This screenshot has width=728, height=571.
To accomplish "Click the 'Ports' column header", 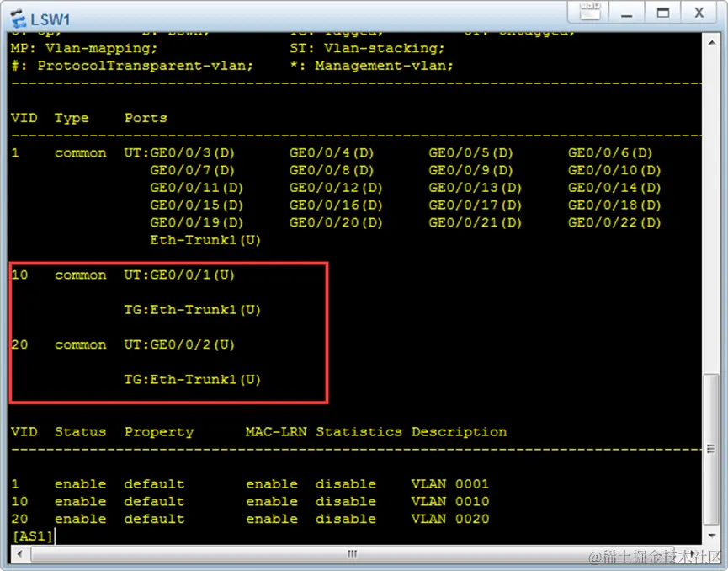I will click(x=146, y=118).
